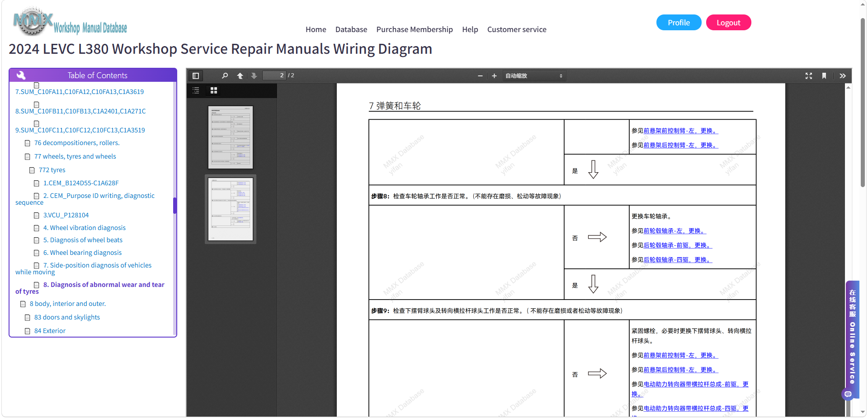
Task: Click document icon beside 84 Exterior
Action: click(28, 331)
